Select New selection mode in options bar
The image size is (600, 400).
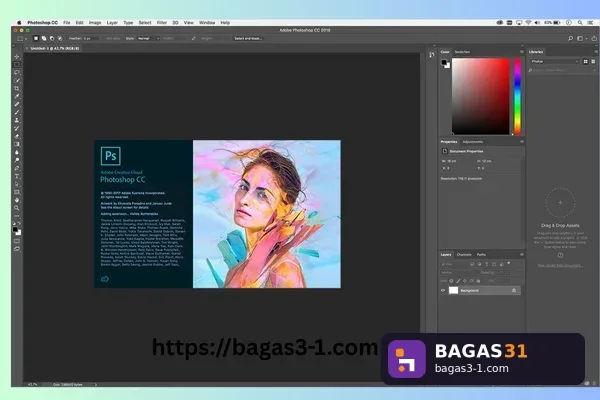coord(36,38)
